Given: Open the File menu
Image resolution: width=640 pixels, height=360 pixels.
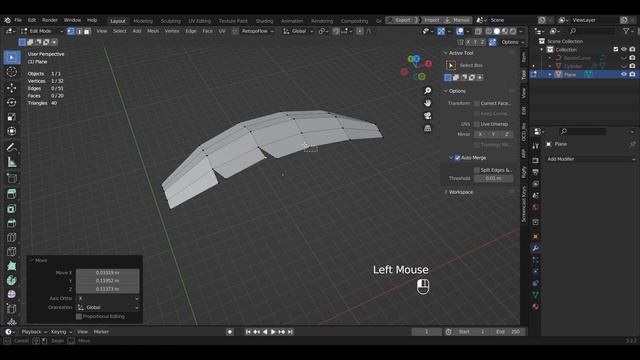Looking at the screenshot, I should point(18,20).
